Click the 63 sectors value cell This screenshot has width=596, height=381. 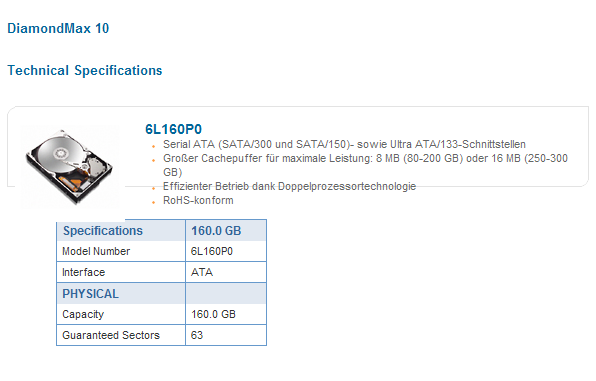point(226,335)
